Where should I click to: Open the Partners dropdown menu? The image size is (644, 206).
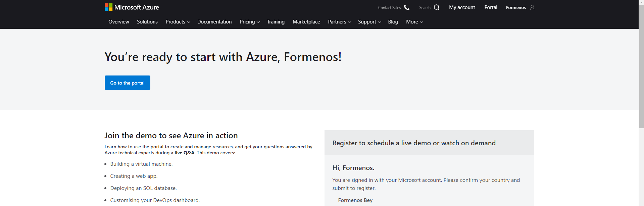340,22
